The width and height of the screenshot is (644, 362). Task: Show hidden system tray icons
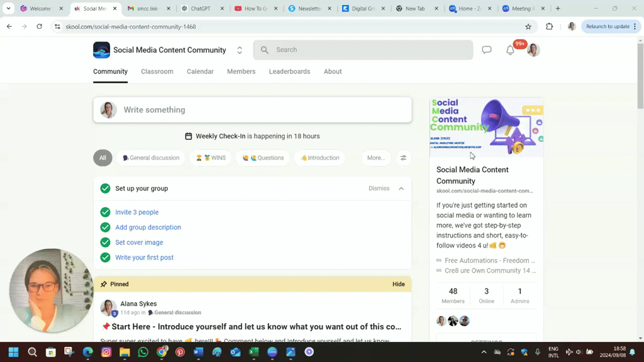click(484, 352)
